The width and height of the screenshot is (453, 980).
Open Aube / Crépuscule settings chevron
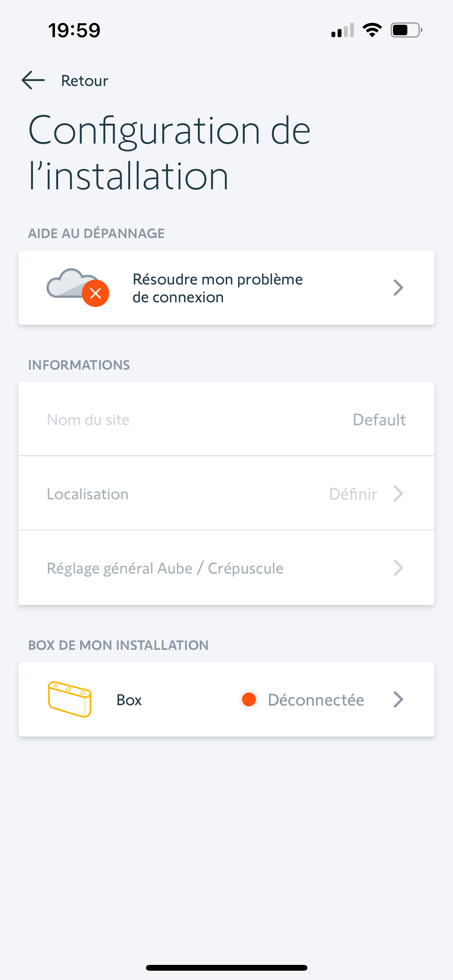tap(398, 568)
